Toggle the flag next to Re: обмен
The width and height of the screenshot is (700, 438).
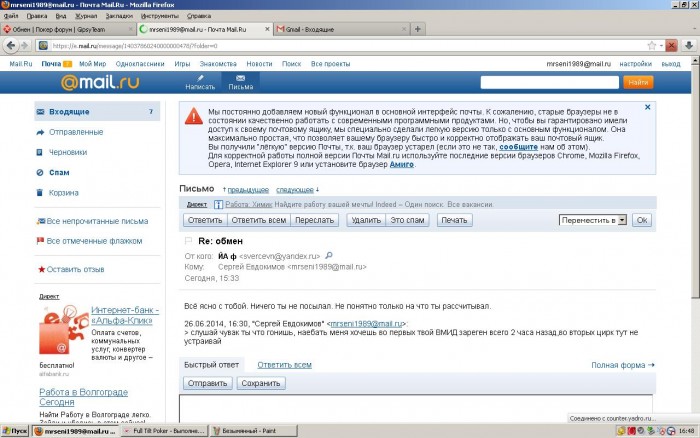point(188,241)
